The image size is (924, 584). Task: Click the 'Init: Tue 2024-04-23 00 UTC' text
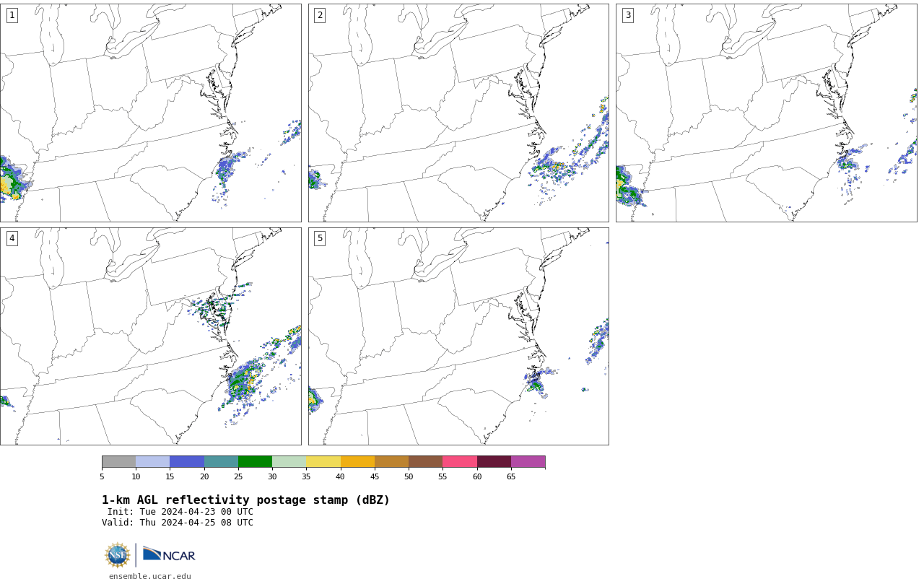point(180,512)
